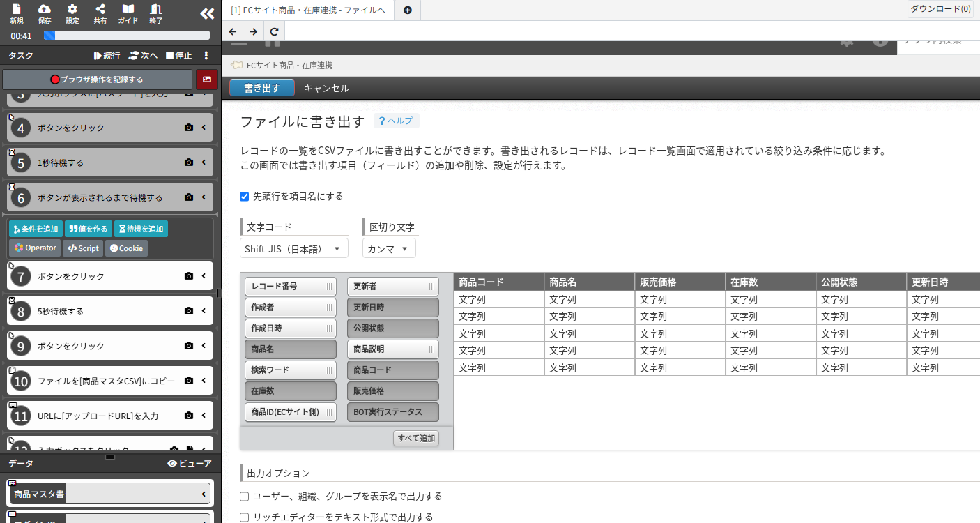Click the 新規 (new) icon
This screenshot has height=523, width=980.
click(x=16, y=14)
